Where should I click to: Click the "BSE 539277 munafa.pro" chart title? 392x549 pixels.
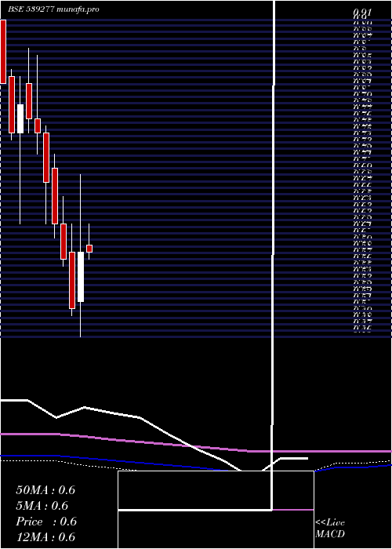53,9
